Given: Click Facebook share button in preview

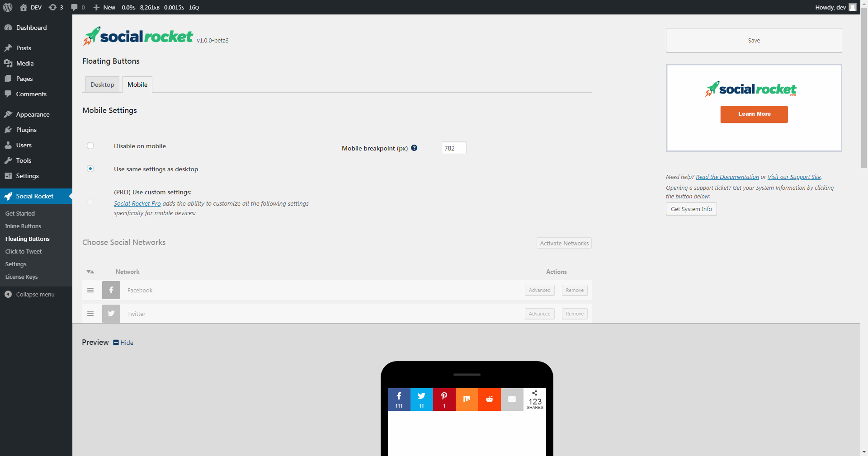Looking at the screenshot, I should tap(399, 400).
